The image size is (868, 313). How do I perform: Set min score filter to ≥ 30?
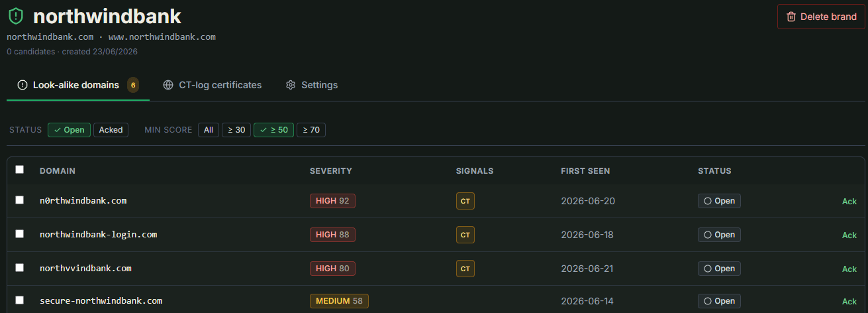pos(236,130)
